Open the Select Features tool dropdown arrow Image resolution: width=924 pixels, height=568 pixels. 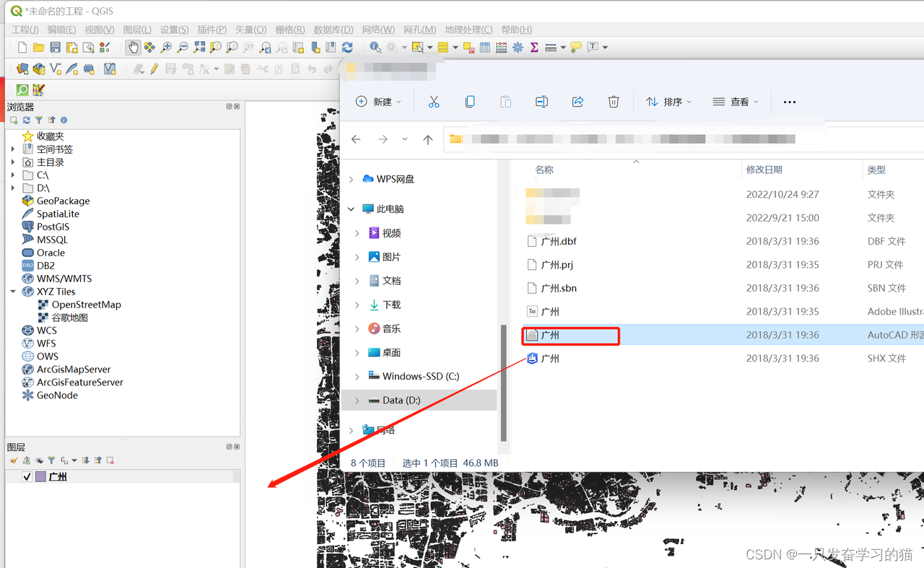click(430, 48)
